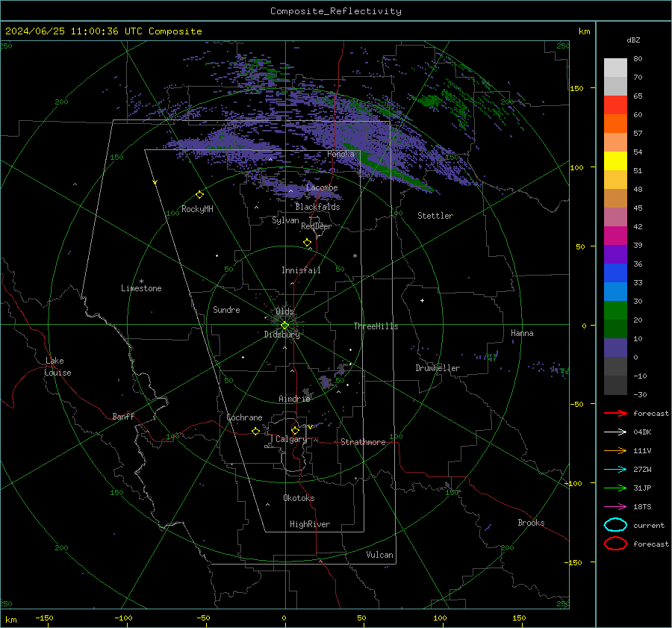
Task: Select the 80 value on the dBZ scale
Action: click(638, 59)
